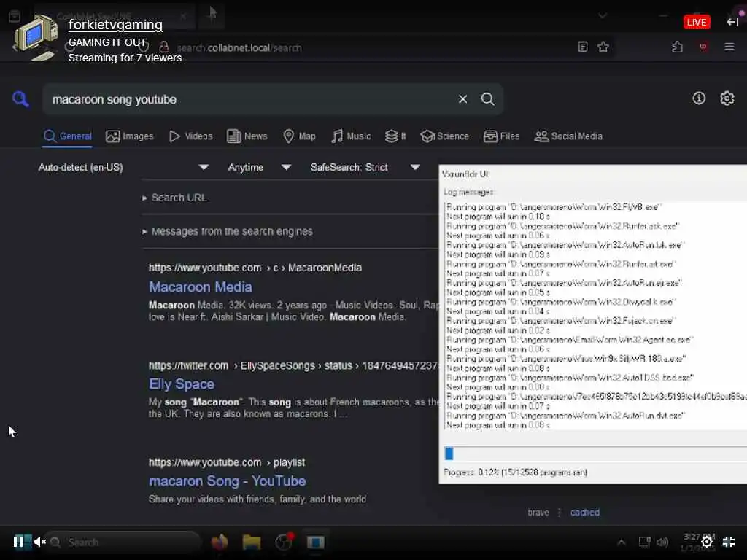Open search preferences gear icon
Image resolution: width=747 pixels, height=560 pixels.
[727, 98]
